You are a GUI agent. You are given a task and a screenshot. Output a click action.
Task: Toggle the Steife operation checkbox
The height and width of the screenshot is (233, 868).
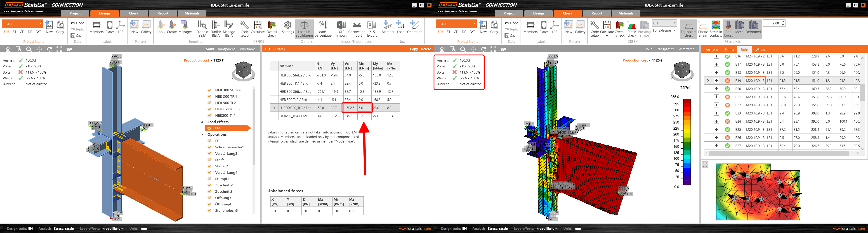210,160
